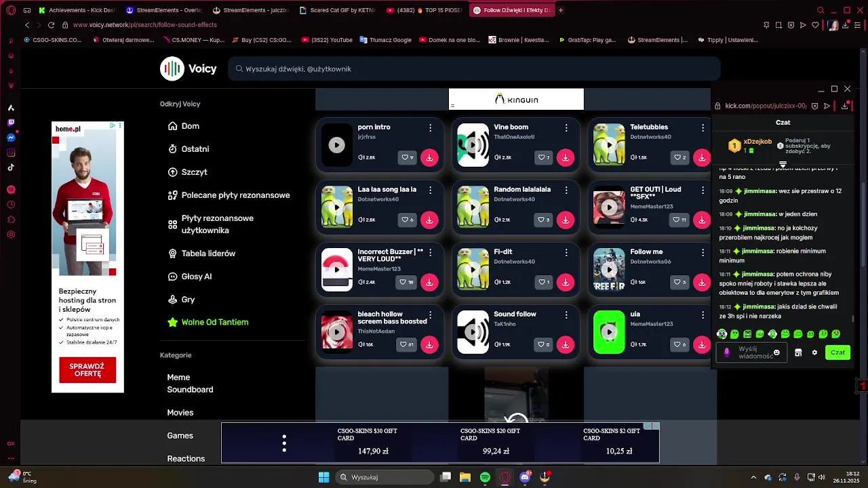Like the 'Teletubbies' sound

680,157
